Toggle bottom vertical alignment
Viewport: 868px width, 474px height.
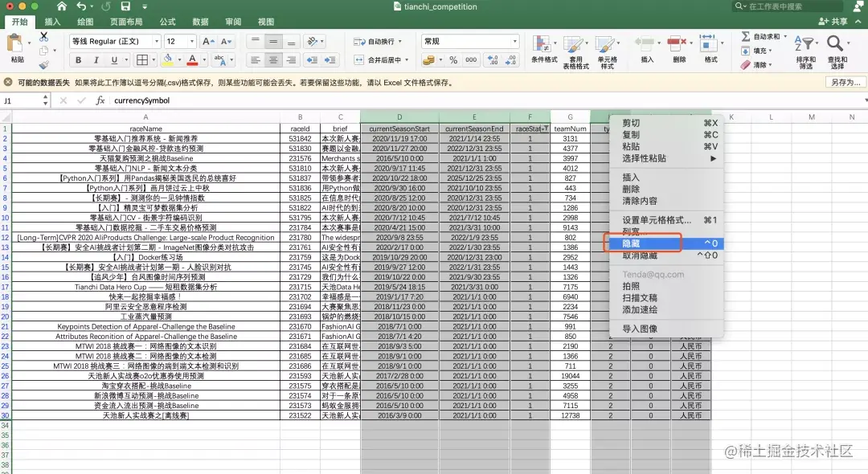(291, 42)
